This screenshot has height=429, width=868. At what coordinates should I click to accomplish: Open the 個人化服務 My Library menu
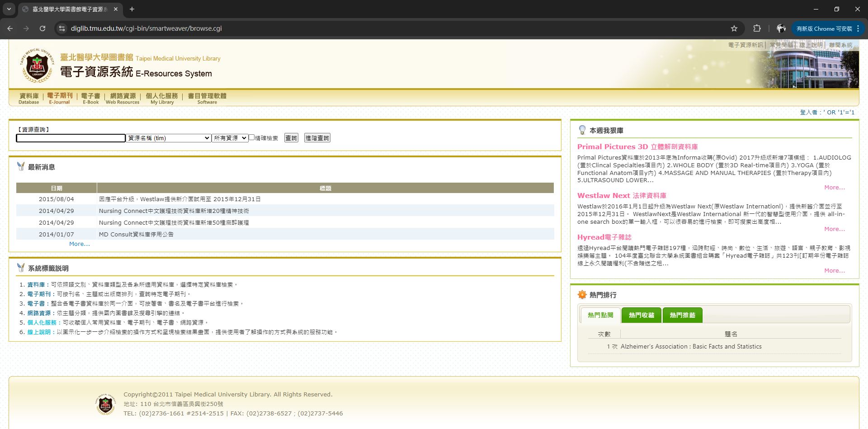coord(162,98)
